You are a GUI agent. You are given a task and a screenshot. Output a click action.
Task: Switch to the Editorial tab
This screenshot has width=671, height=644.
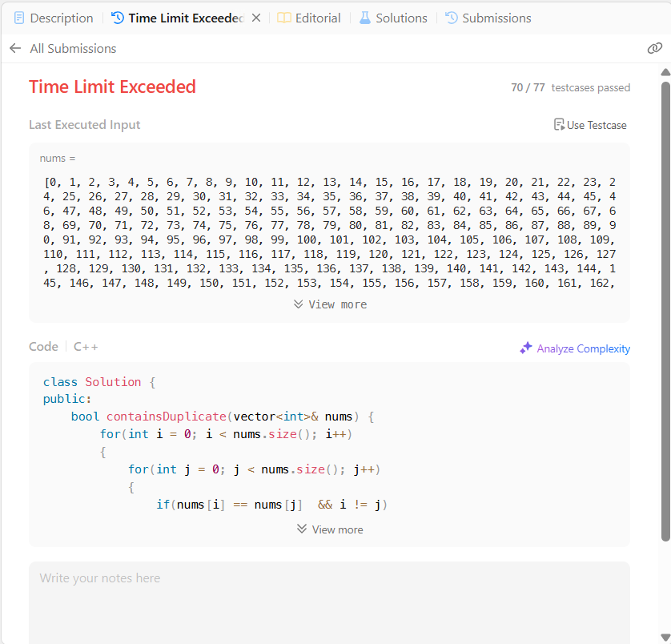[309, 18]
